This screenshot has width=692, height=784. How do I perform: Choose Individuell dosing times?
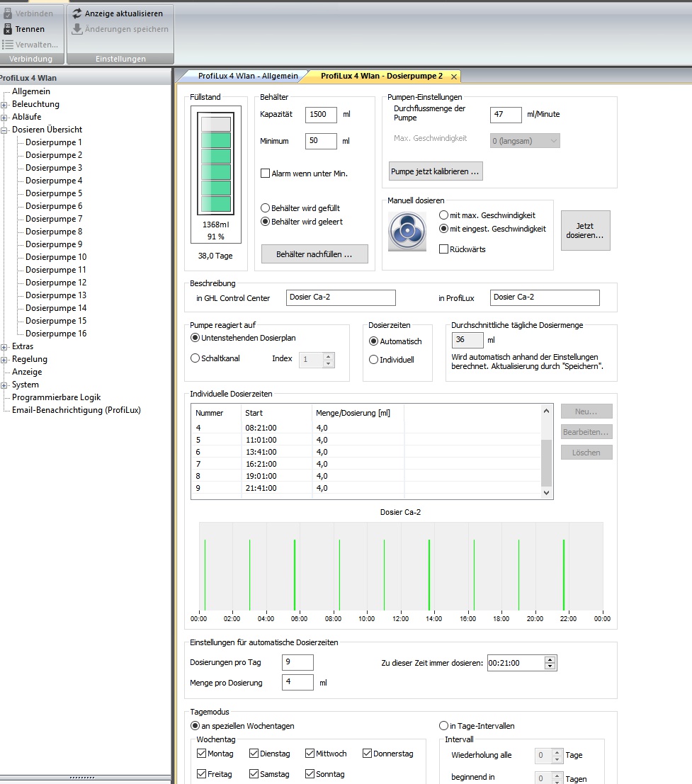point(374,360)
